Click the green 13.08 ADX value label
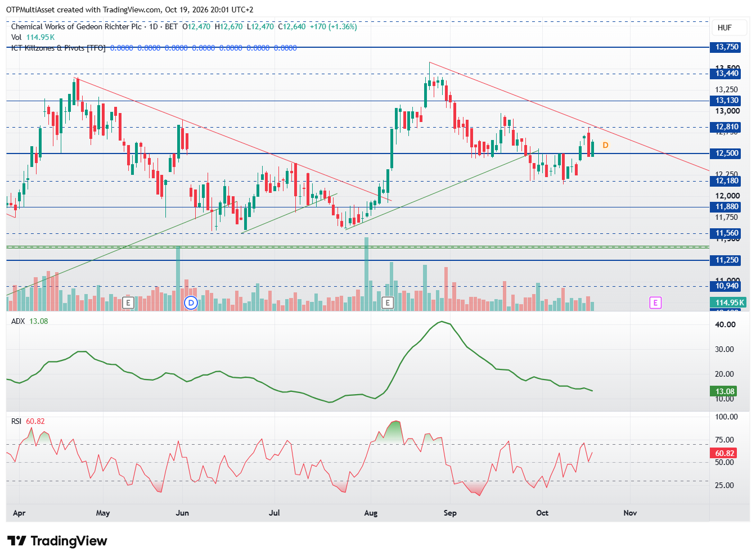 724,391
